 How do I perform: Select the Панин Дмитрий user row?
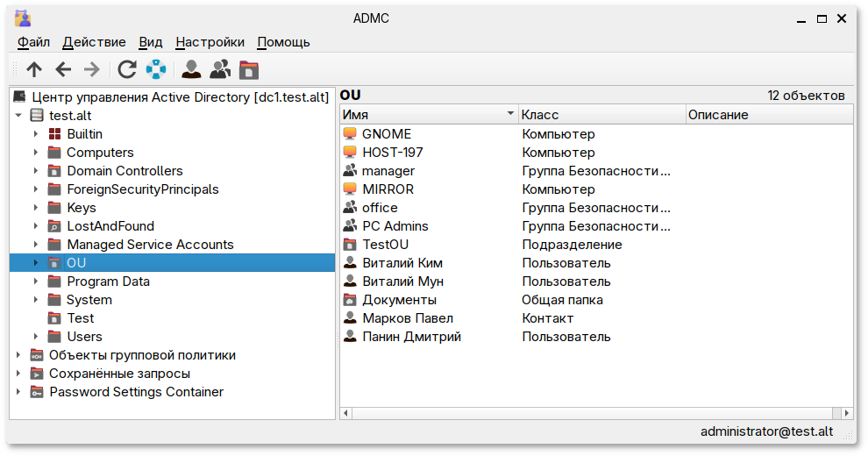597,337
